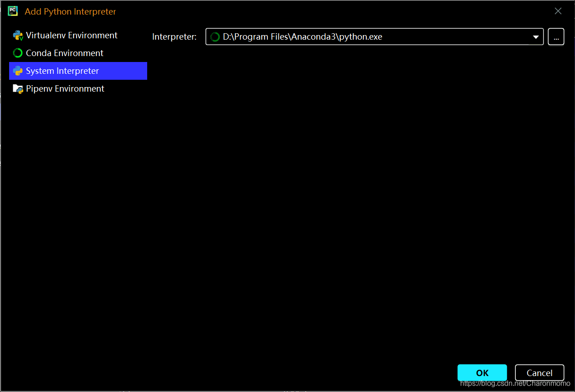Click the Virtualenv Python icon
This screenshot has width=575, height=392.
click(x=18, y=36)
